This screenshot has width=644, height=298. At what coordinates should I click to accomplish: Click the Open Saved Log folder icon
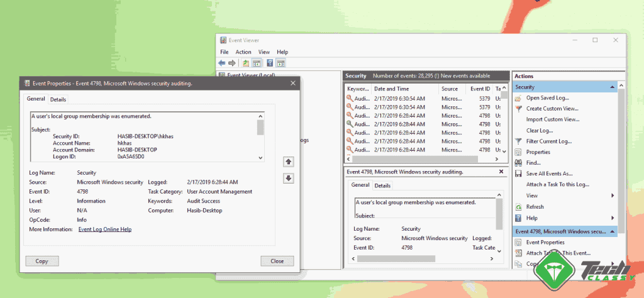pos(518,98)
